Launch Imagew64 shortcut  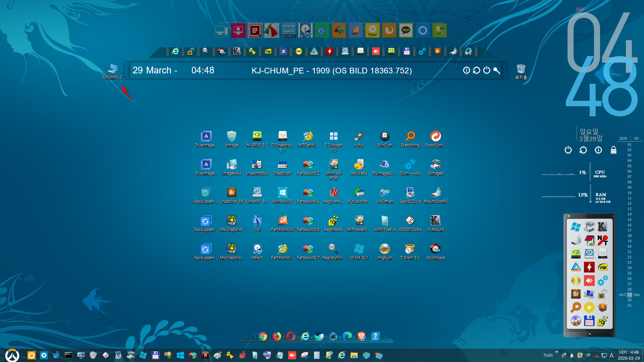(231, 167)
